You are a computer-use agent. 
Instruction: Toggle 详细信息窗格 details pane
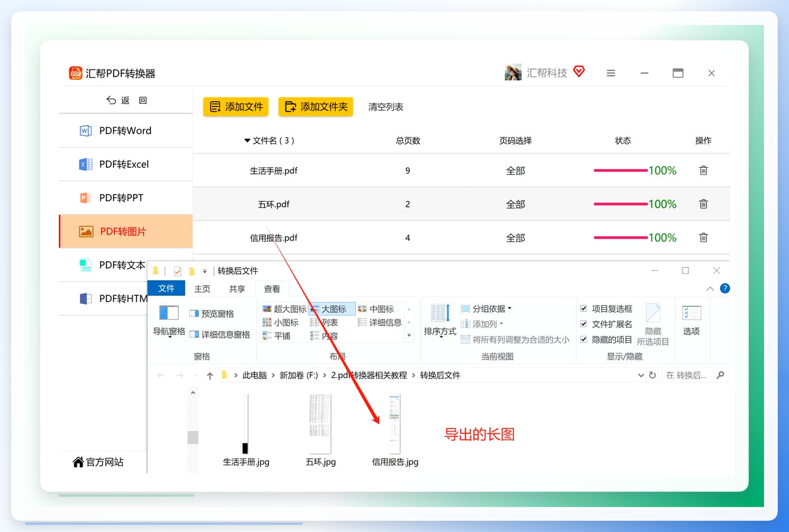coord(220,334)
